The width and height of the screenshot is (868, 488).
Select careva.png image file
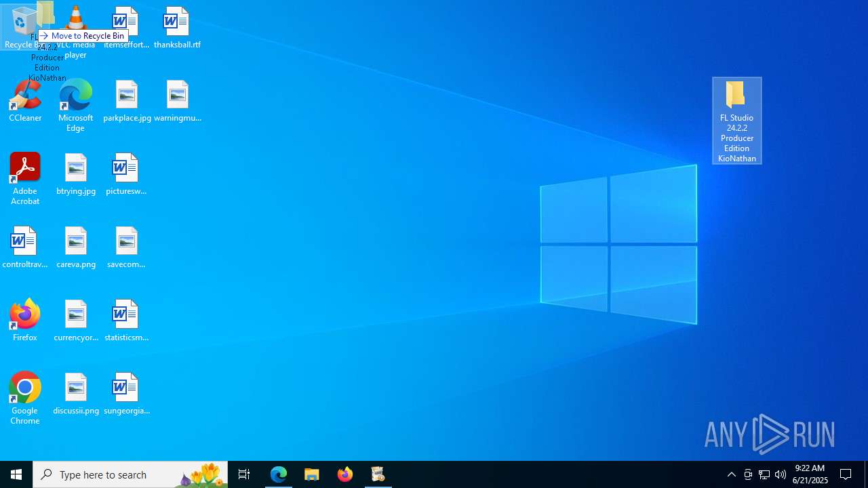[76, 247]
